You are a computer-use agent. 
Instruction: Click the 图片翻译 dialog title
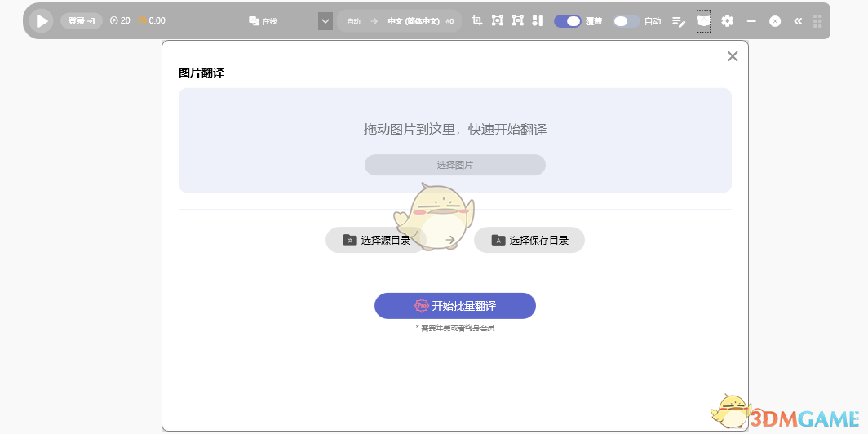(201, 73)
